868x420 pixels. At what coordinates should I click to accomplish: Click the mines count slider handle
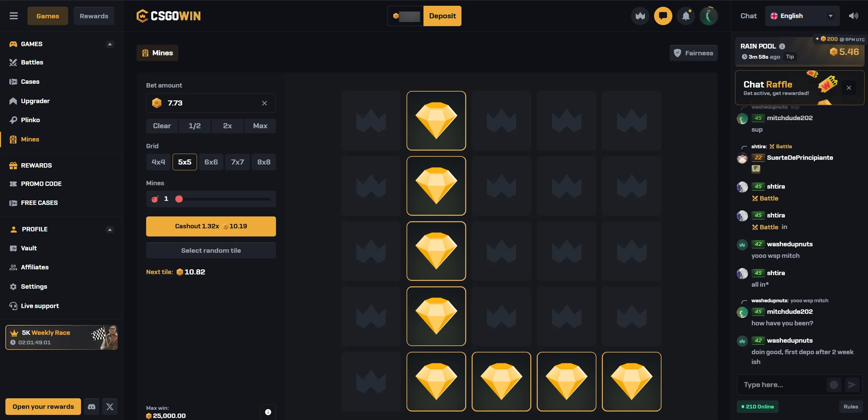tap(179, 199)
